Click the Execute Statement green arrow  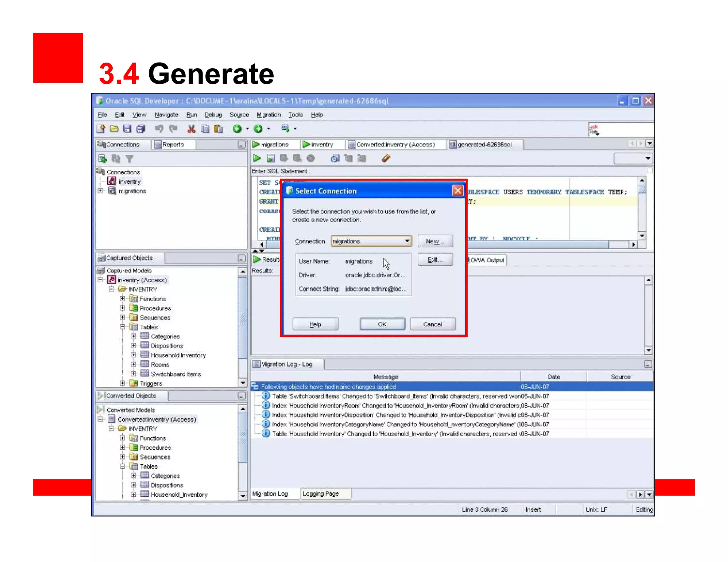[257, 158]
